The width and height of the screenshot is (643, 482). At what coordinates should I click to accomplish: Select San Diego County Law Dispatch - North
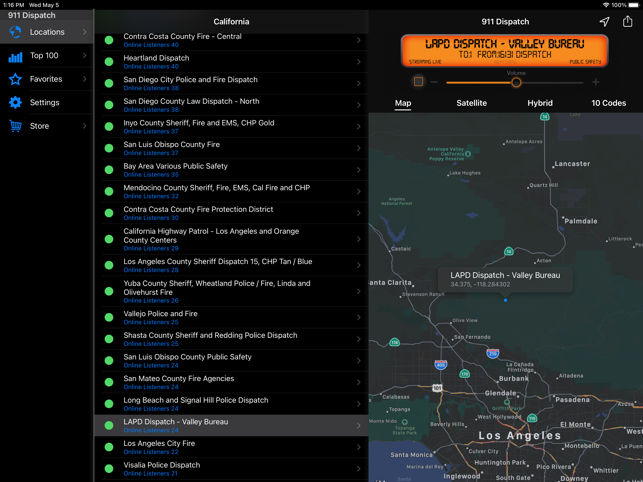point(231,105)
